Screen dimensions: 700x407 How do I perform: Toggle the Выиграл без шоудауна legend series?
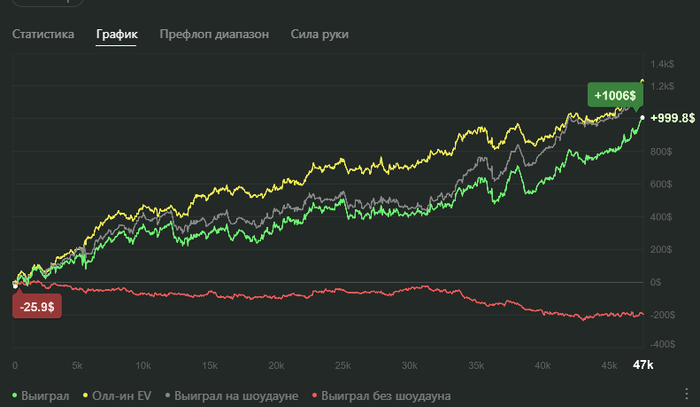386,397
